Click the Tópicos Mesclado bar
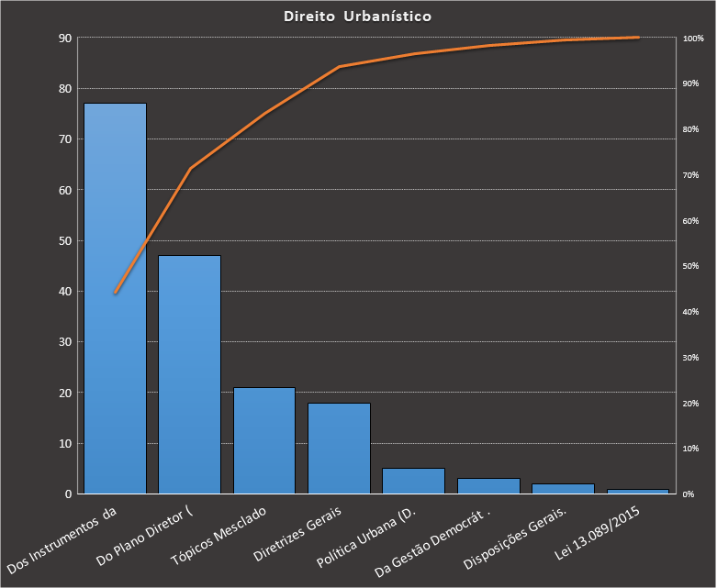 (264, 440)
